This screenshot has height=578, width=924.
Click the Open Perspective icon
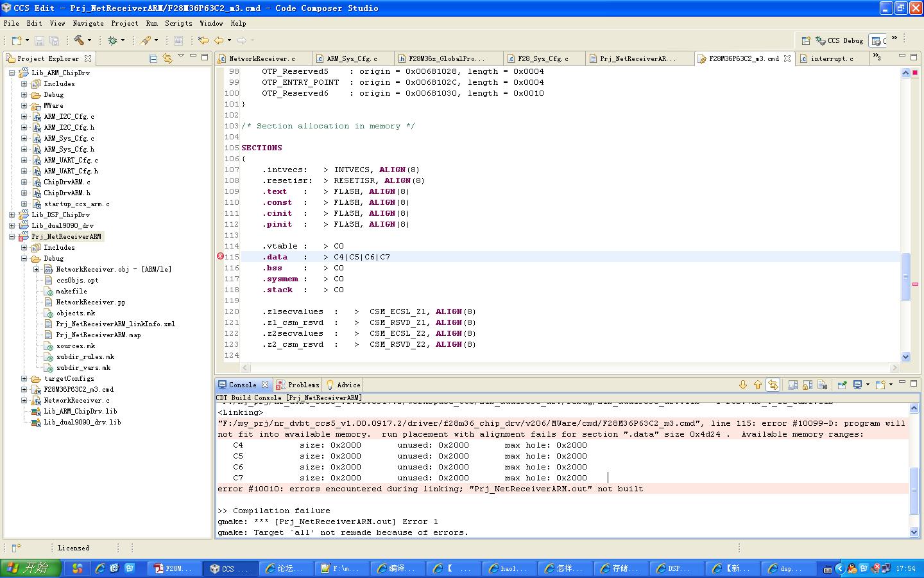(806, 40)
